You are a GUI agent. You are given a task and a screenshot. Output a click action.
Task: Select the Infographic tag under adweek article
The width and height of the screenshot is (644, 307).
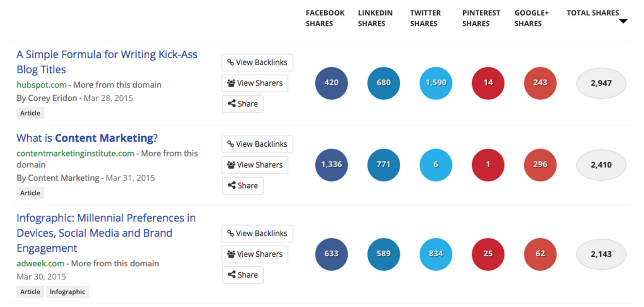67,292
